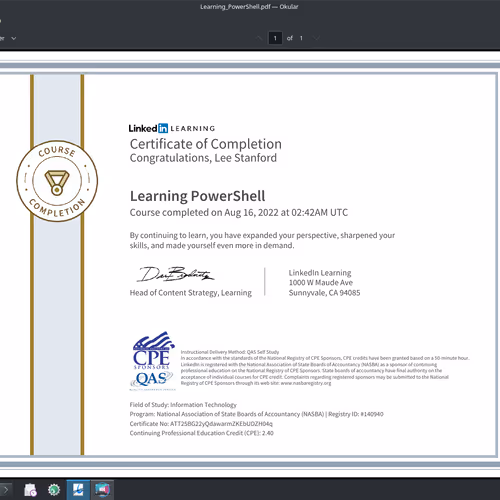Click '1000 W Maude Ave' address line

pos(321,283)
